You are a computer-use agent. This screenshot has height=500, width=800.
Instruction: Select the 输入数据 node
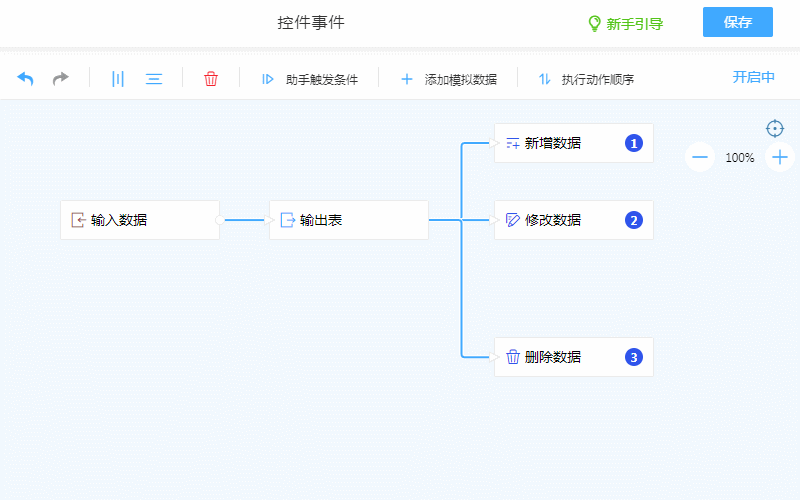tap(140, 220)
